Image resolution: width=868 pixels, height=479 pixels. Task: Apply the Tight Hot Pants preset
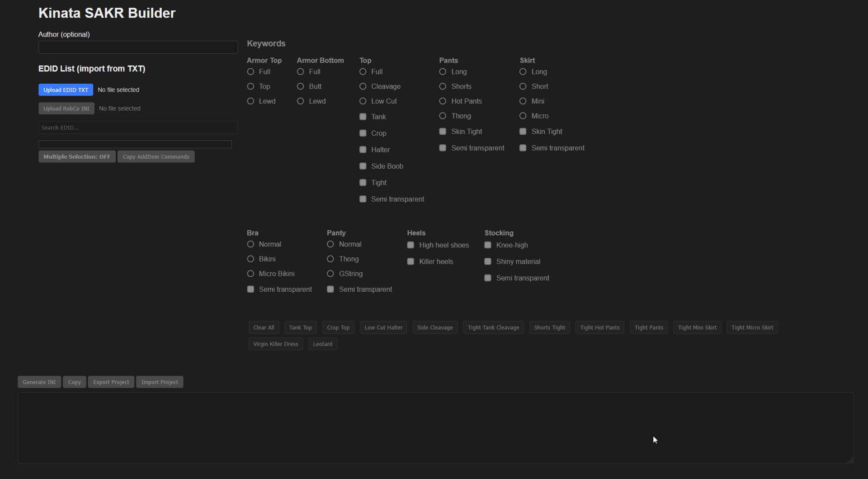click(x=600, y=327)
